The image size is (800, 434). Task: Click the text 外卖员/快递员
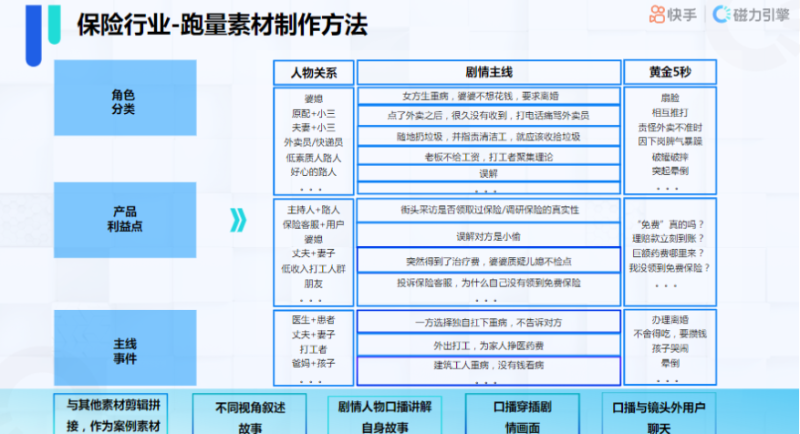point(313,142)
